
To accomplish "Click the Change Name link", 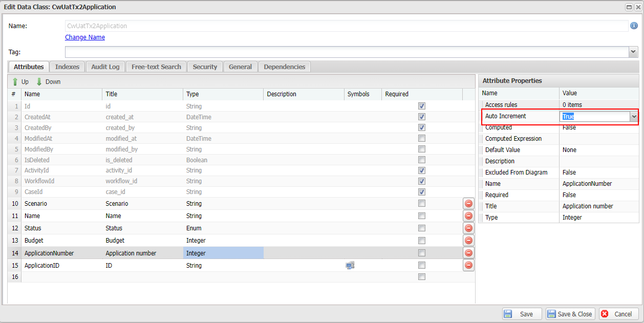I will tap(85, 37).
